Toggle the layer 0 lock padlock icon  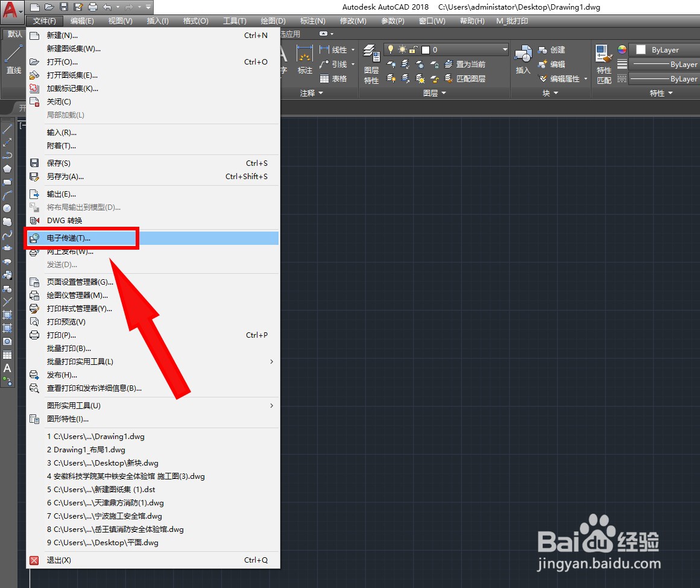[x=414, y=49]
